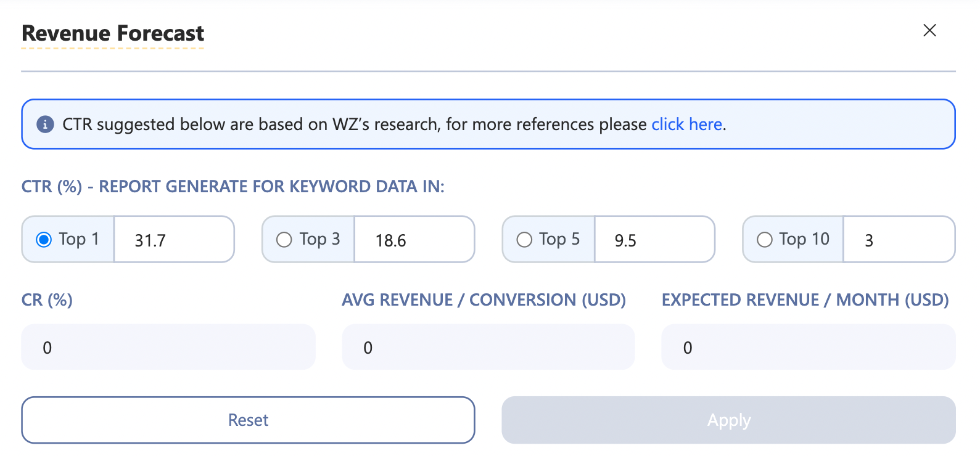
Task: Close the Revenue Forecast dialog
Action: coord(929,30)
